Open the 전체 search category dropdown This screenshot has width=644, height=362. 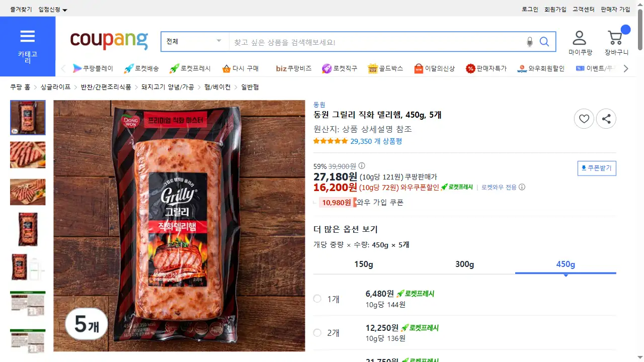point(195,42)
